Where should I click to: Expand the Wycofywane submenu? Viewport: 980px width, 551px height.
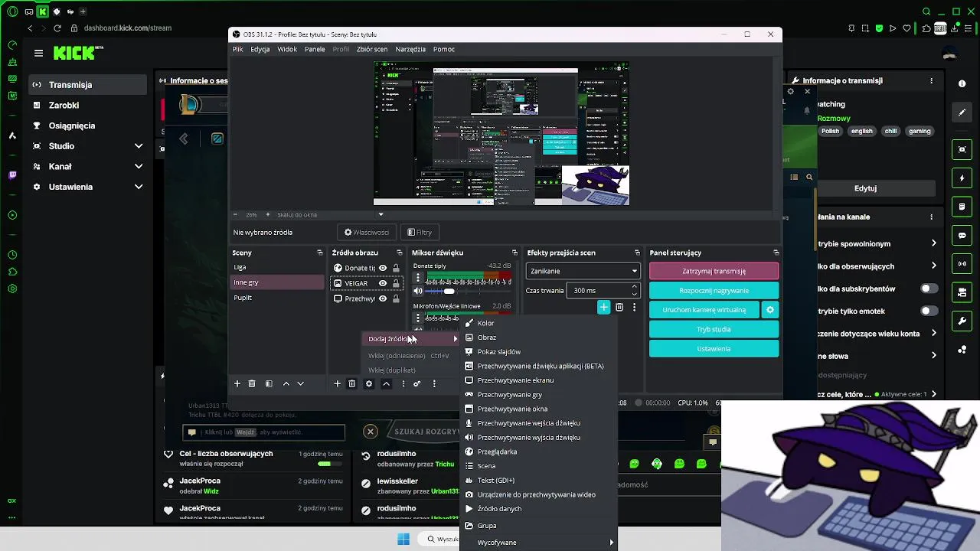[539, 543]
